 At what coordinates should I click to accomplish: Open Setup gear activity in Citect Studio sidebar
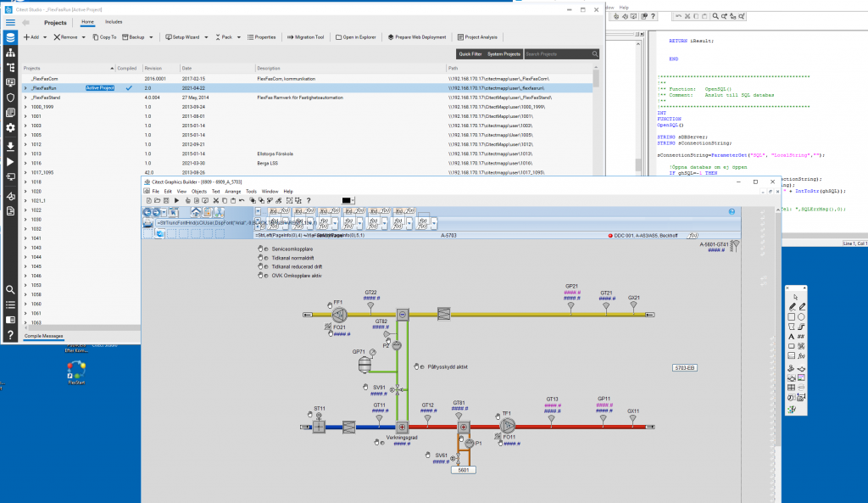coord(10,127)
